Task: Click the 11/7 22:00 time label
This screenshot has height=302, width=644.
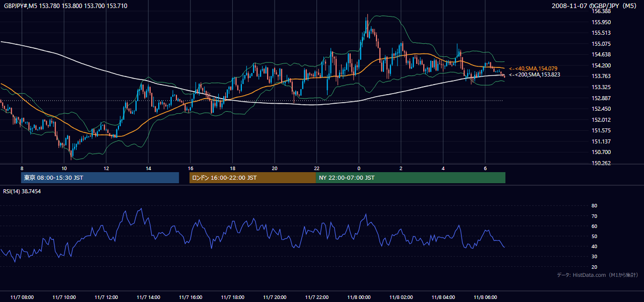Action: 316,297
